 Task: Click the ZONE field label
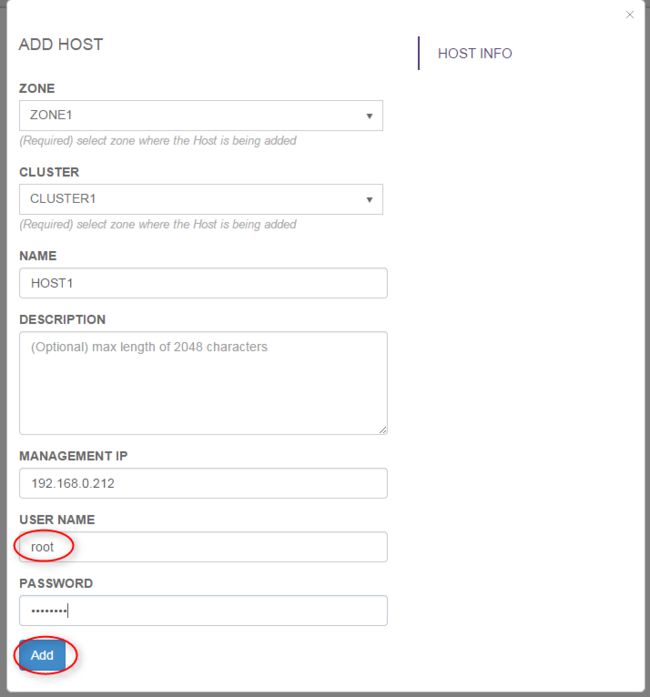(37, 88)
